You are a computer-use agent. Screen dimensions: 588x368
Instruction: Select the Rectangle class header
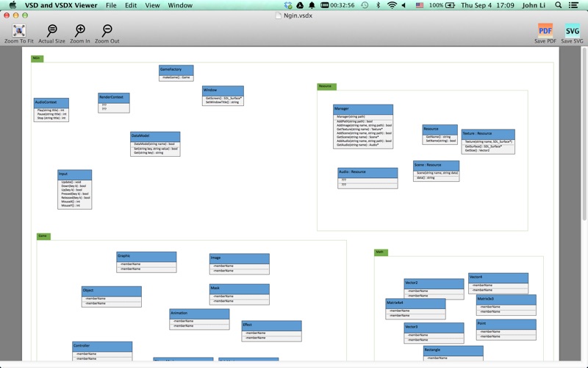[453, 351]
